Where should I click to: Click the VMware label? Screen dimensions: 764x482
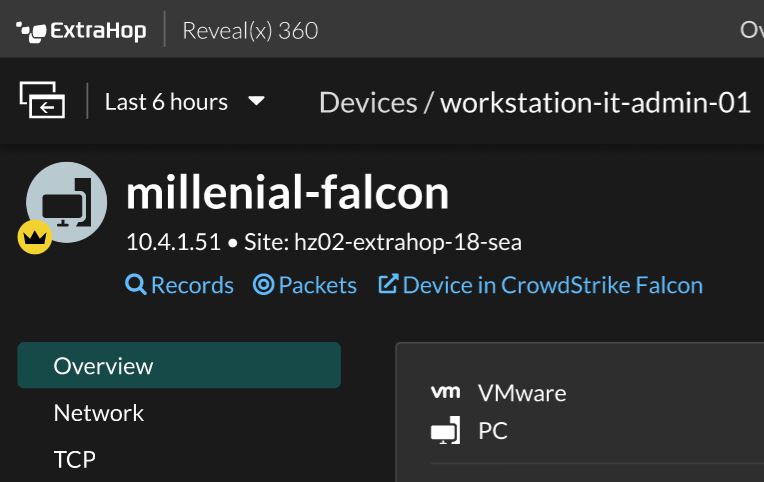click(522, 393)
